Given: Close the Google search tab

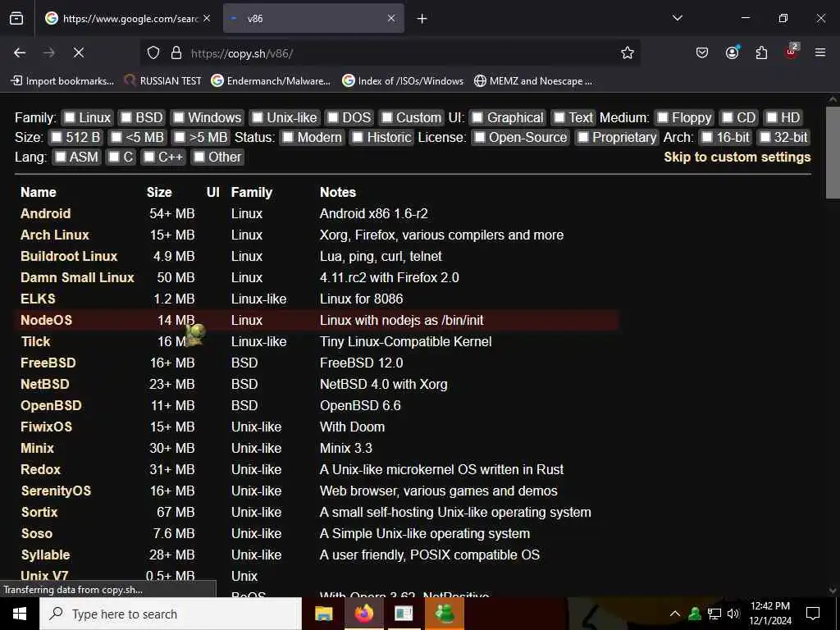Looking at the screenshot, I should [x=207, y=18].
